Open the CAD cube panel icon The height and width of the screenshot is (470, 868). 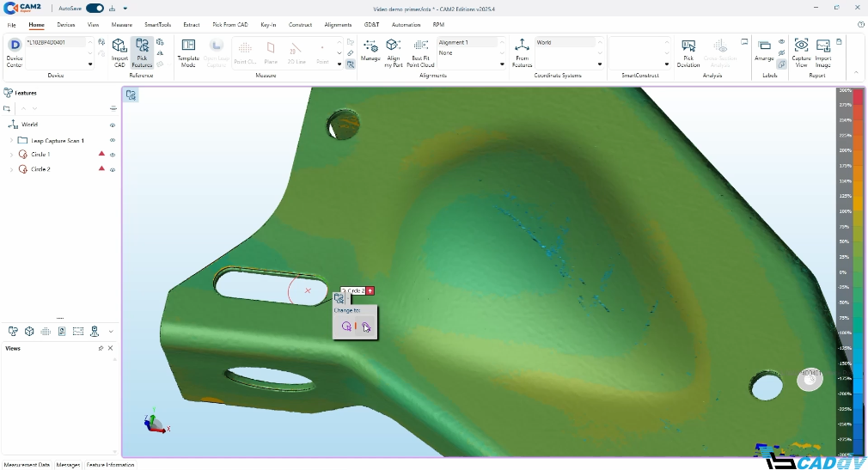29,331
